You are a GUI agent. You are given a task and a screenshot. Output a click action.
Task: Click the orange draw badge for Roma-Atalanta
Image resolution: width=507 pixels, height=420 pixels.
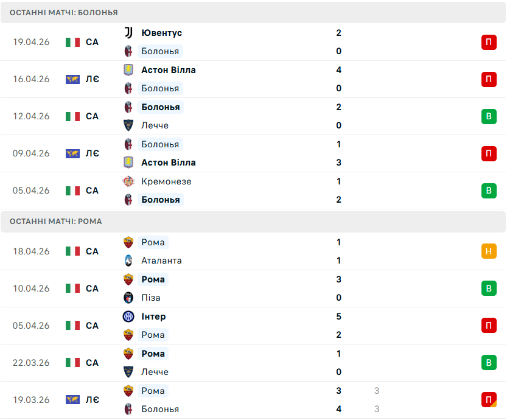pos(489,251)
